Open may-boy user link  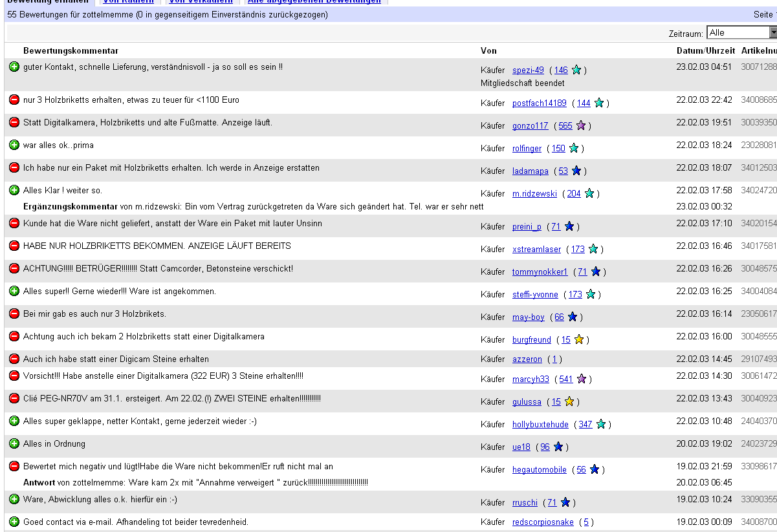pyautogui.click(x=529, y=317)
